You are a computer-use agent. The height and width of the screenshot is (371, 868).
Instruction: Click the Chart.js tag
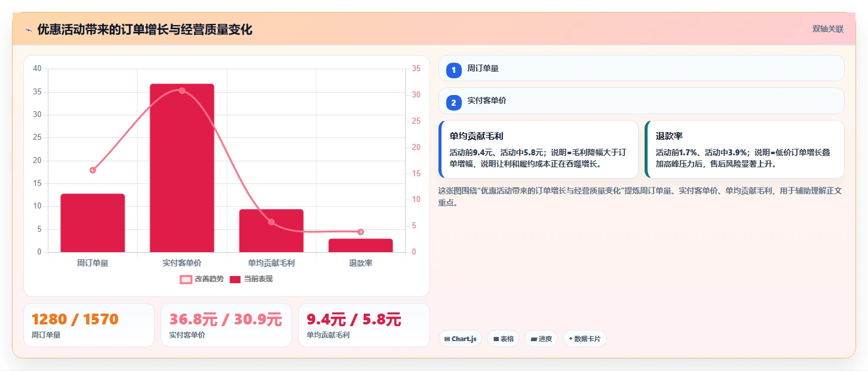click(x=460, y=339)
